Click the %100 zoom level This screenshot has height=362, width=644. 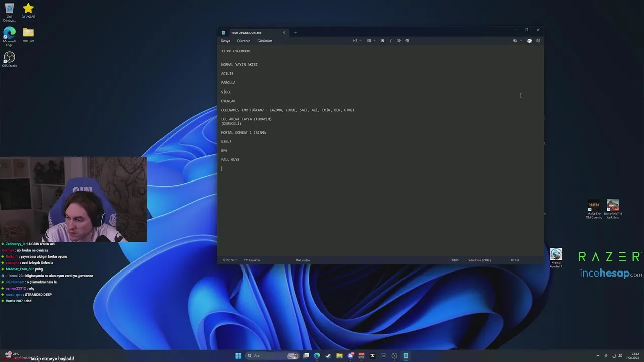click(x=455, y=260)
